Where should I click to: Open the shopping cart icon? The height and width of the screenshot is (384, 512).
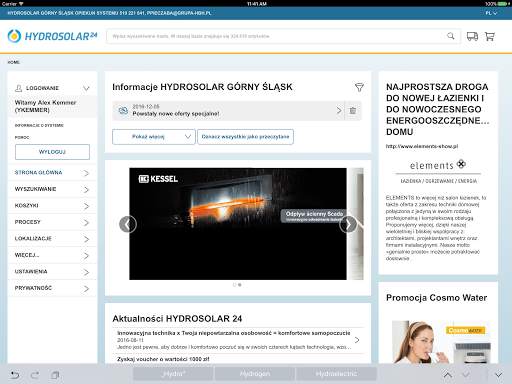click(490, 36)
